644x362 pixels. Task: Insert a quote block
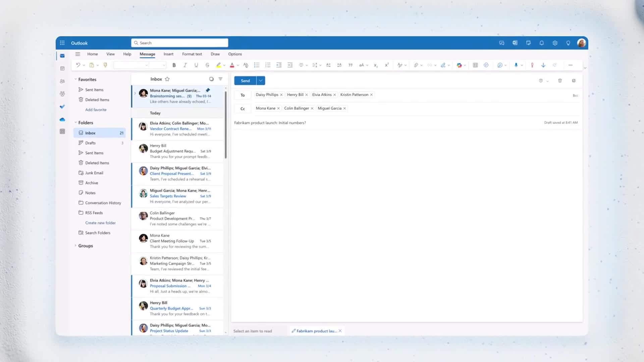350,65
